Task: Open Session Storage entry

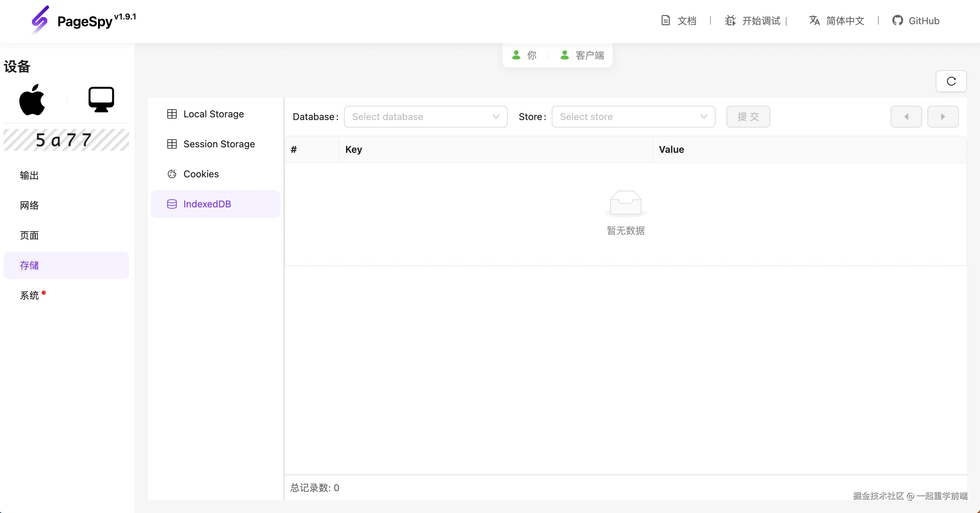Action: (219, 144)
